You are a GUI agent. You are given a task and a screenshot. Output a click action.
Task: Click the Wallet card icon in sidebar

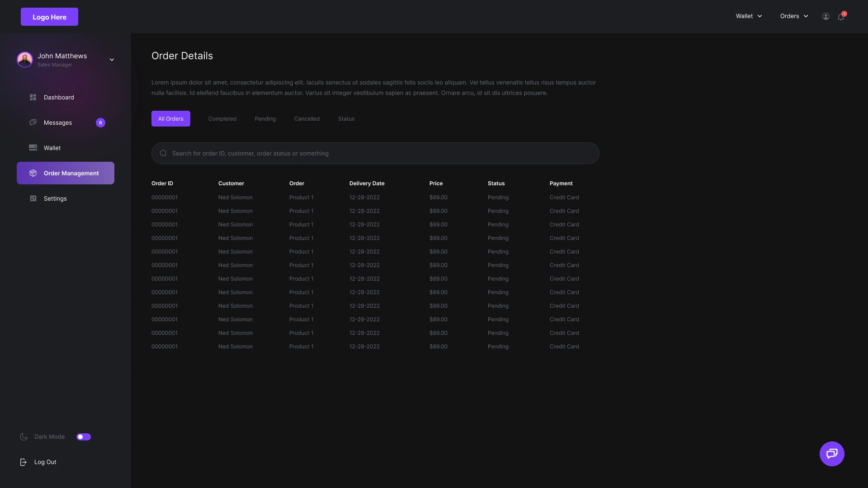tap(33, 148)
